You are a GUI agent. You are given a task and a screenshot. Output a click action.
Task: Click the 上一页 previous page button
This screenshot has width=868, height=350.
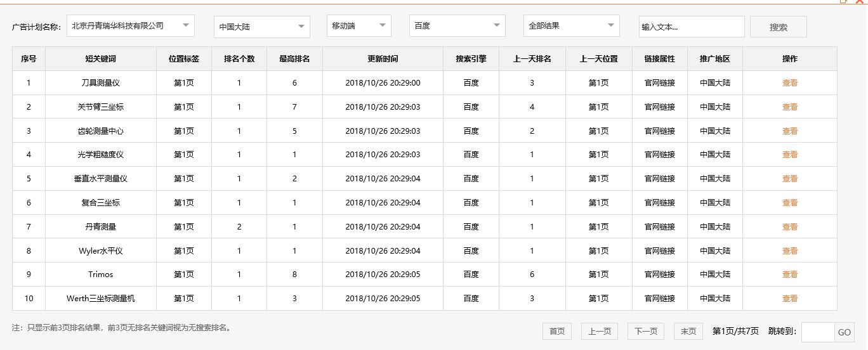click(600, 331)
